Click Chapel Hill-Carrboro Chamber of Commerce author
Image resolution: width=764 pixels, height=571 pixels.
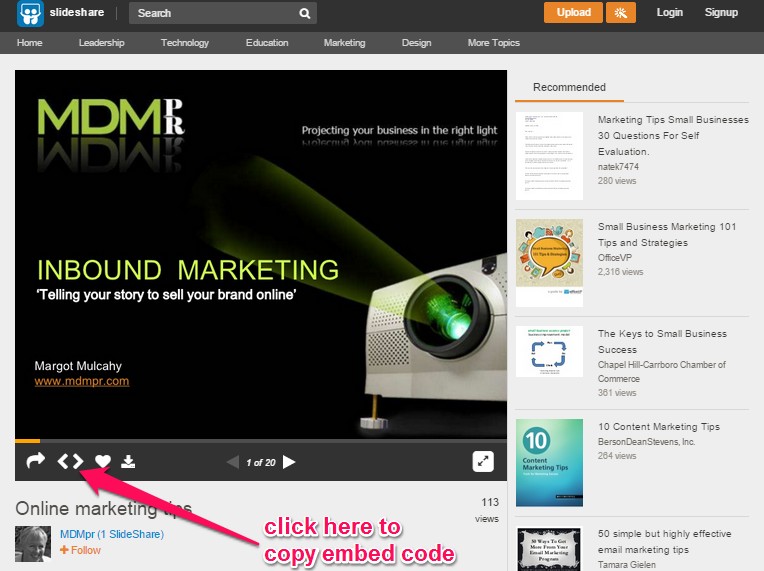661,372
